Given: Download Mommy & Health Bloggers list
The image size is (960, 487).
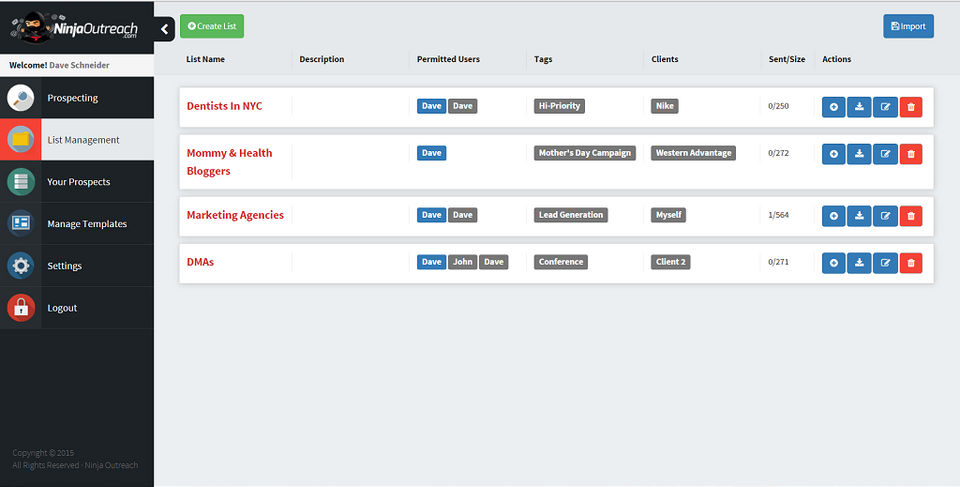Looking at the screenshot, I should point(859,154).
